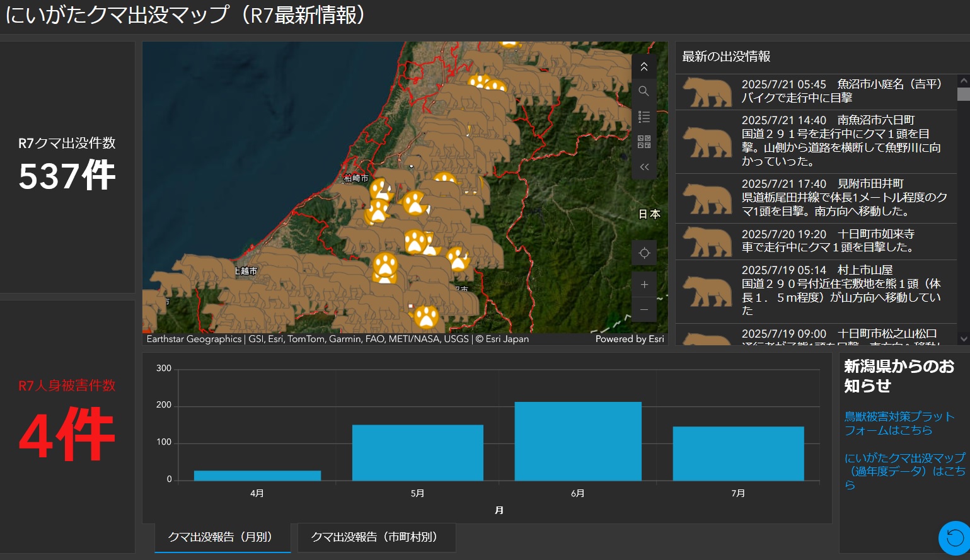
Task: Select the 2025/7/21 14:40 南魚沼市六日町 report text
Action: click(842, 140)
